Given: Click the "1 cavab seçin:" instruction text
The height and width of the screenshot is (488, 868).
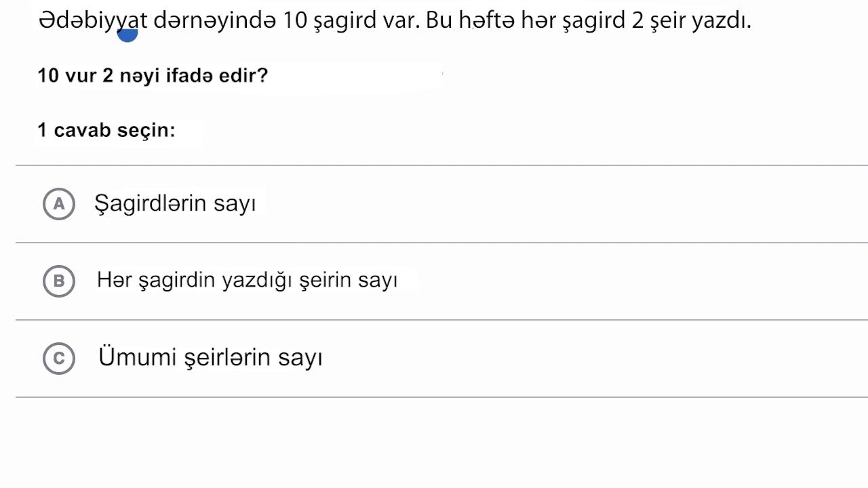Looking at the screenshot, I should [x=106, y=130].
